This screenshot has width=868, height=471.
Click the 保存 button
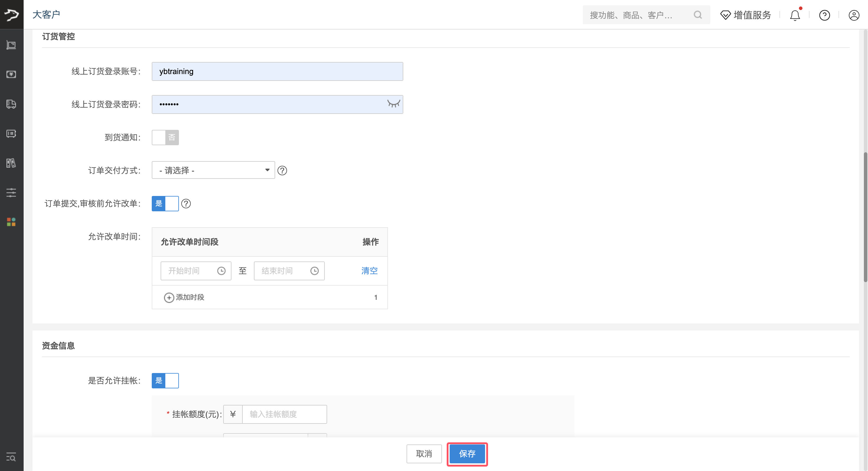click(467, 454)
